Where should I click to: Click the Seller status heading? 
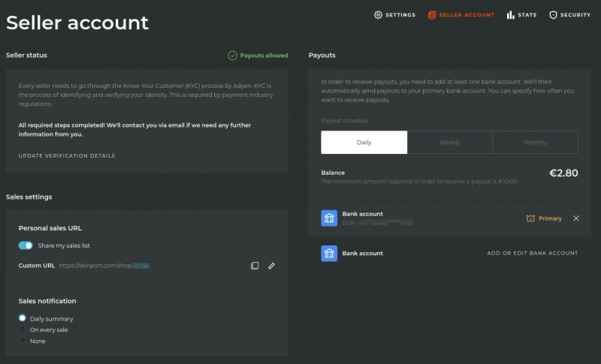pyautogui.click(x=26, y=55)
